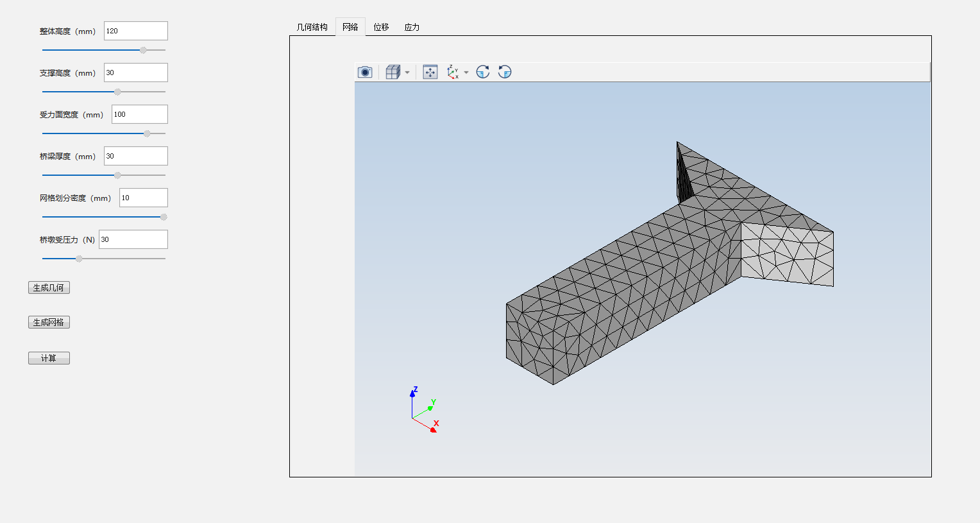Click the 整体高度 input field
Screen dimensions: 980x523
[136, 31]
